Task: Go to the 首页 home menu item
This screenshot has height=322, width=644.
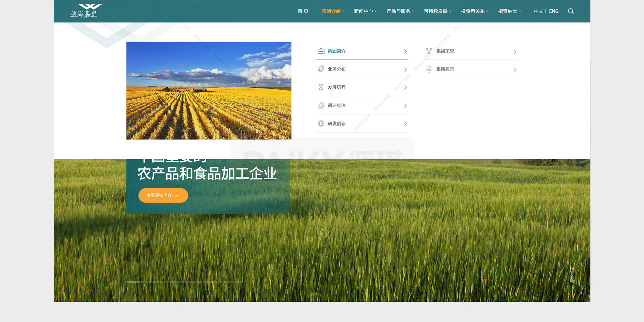Action: click(303, 11)
